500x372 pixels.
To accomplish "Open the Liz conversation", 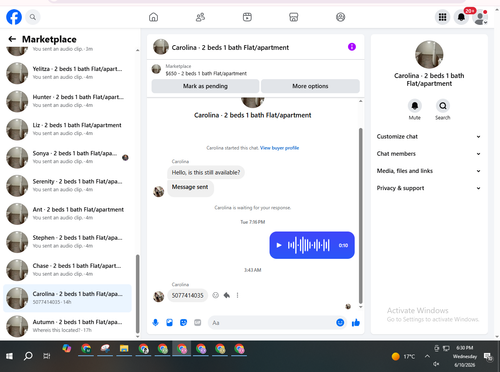I will 67,129.
